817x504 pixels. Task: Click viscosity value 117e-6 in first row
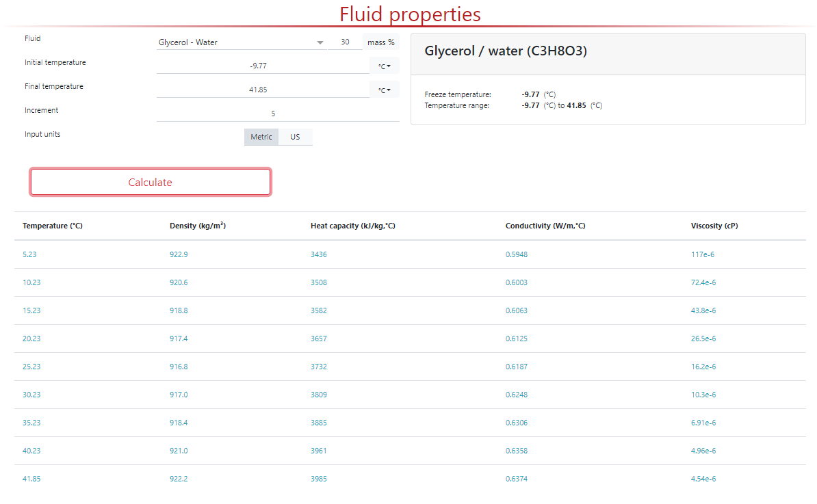pyautogui.click(x=702, y=254)
